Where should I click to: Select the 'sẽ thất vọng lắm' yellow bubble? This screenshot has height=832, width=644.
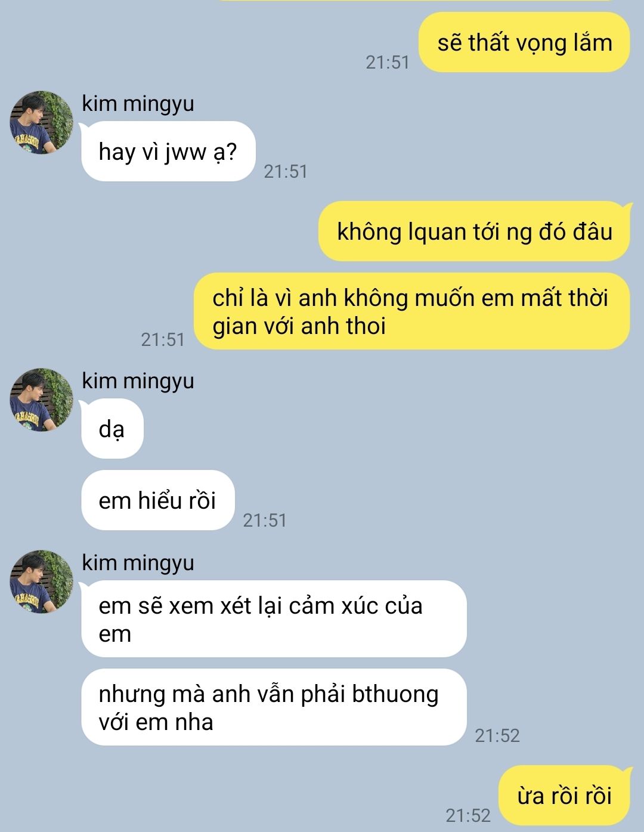[x=525, y=42]
